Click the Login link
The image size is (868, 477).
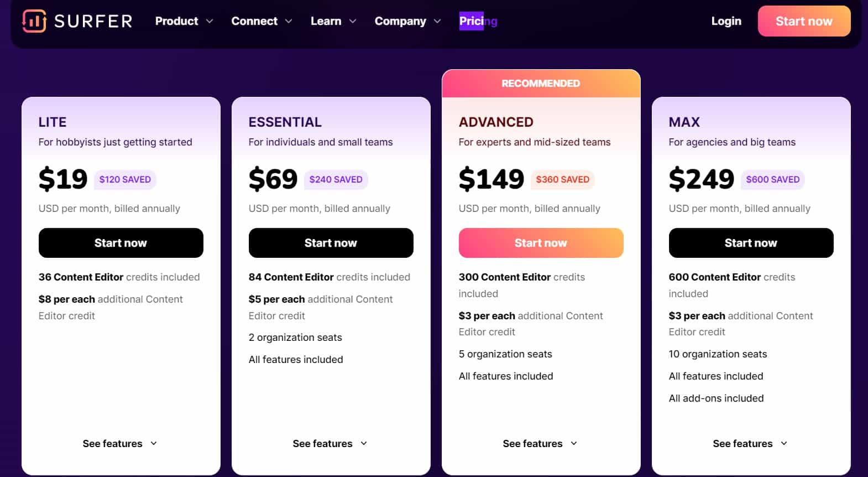726,21
